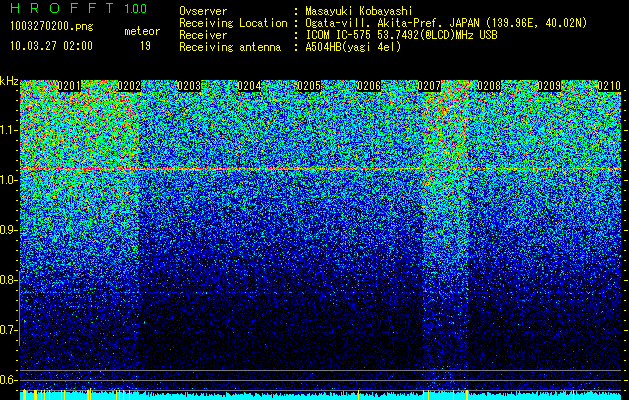Click the 0.8 frequency axis label
This screenshot has height=400, width=629.
[9, 280]
